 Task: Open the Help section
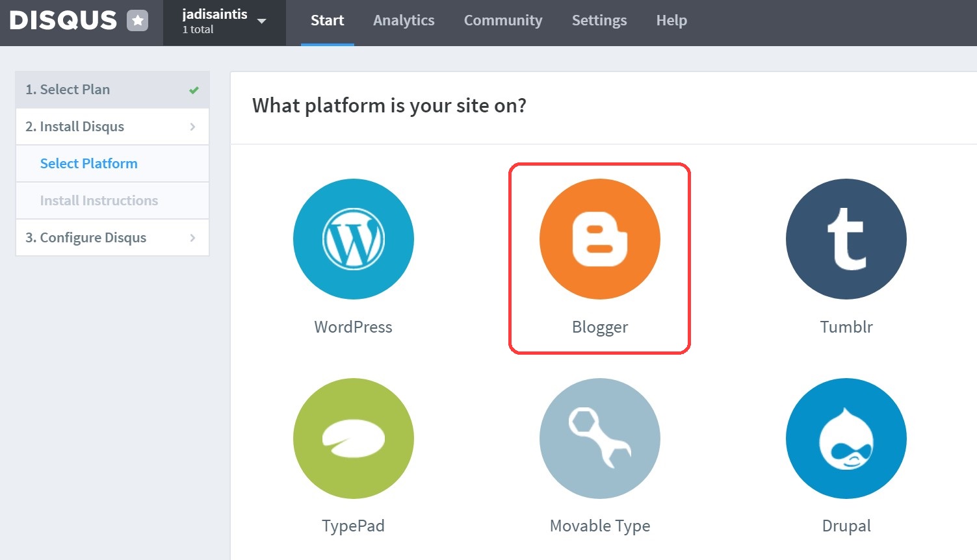click(x=671, y=20)
